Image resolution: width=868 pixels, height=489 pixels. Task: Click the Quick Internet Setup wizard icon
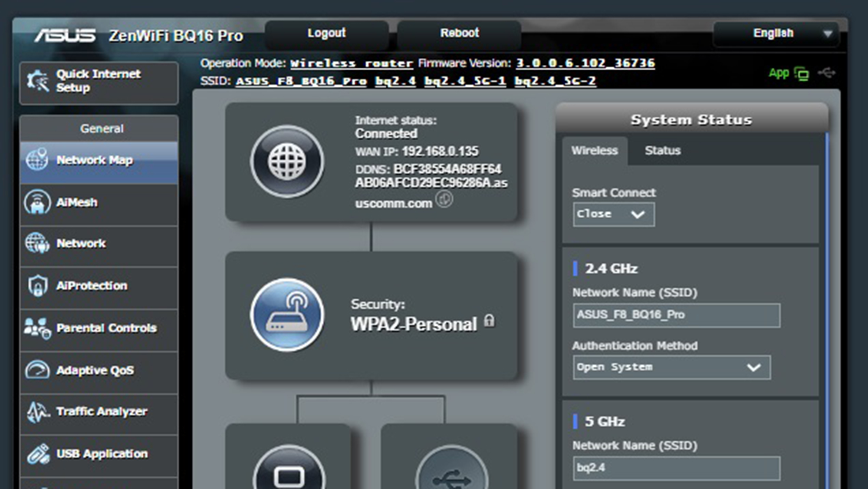point(38,81)
